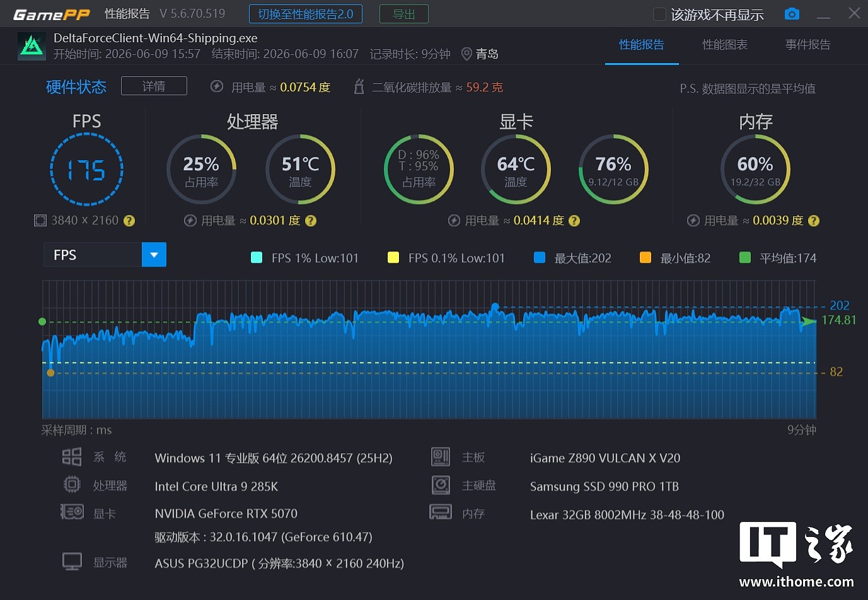This screenshot has width=868, height=600.
Task: Click the main disk drive icon
Action: (x=441, y=485)
